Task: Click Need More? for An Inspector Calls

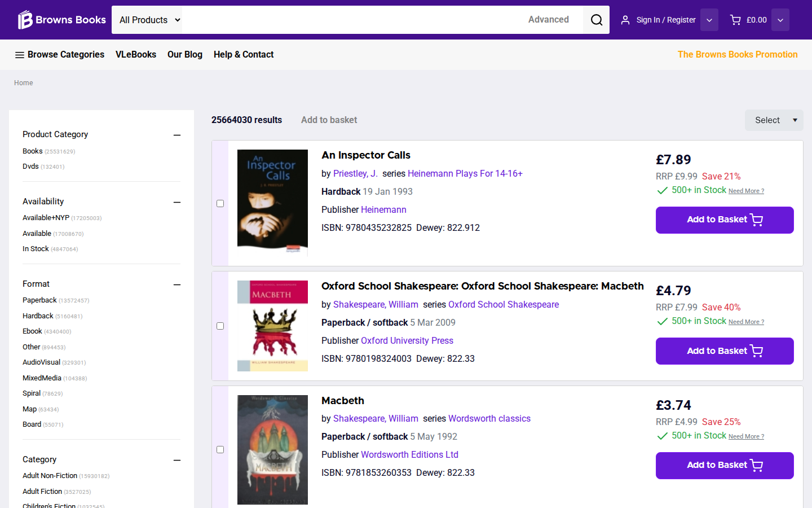Action: coord(746,191)
